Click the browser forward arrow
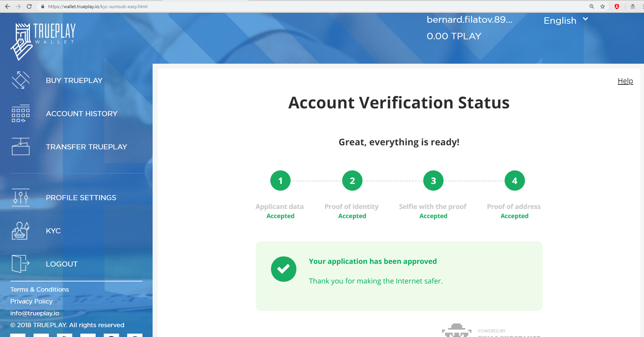644x337 pixels. tap(18, 6)
